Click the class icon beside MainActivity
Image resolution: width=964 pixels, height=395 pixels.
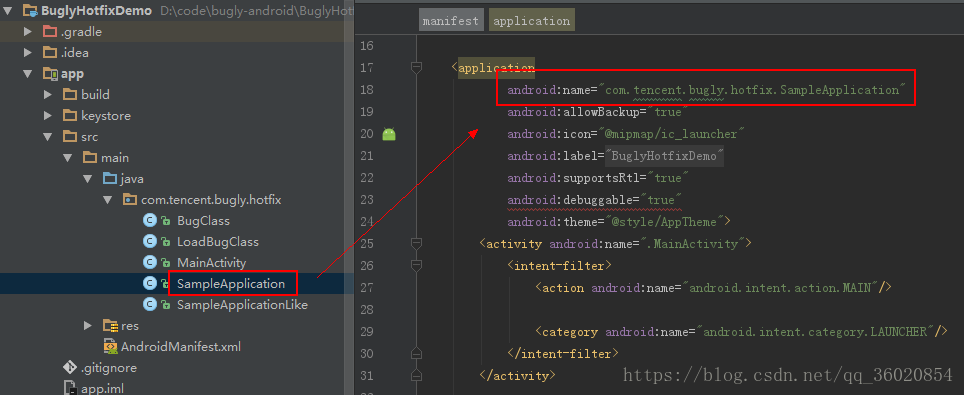pyautogui.click(x=149, y=263)
